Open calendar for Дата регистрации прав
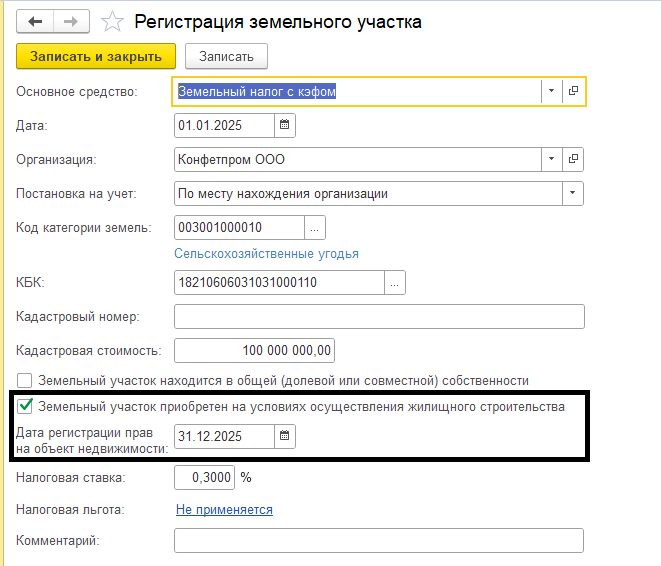This screenshot has width=661, height=566. click(284, 436)
